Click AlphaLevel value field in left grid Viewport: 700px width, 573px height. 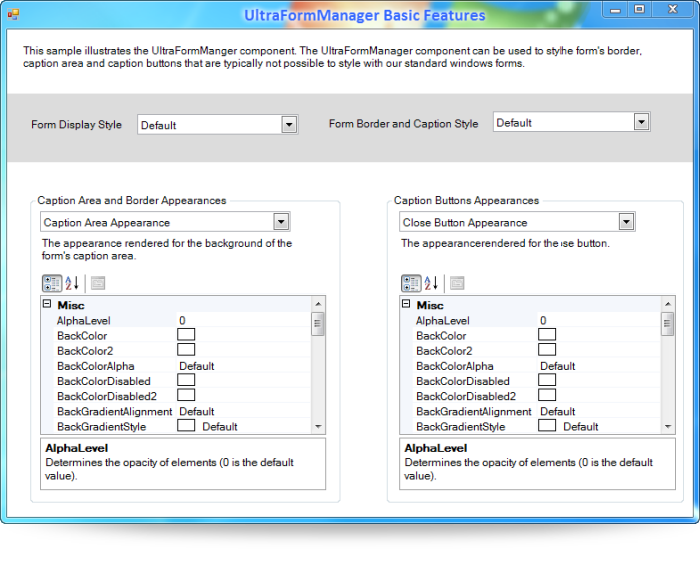click(243, 320)
